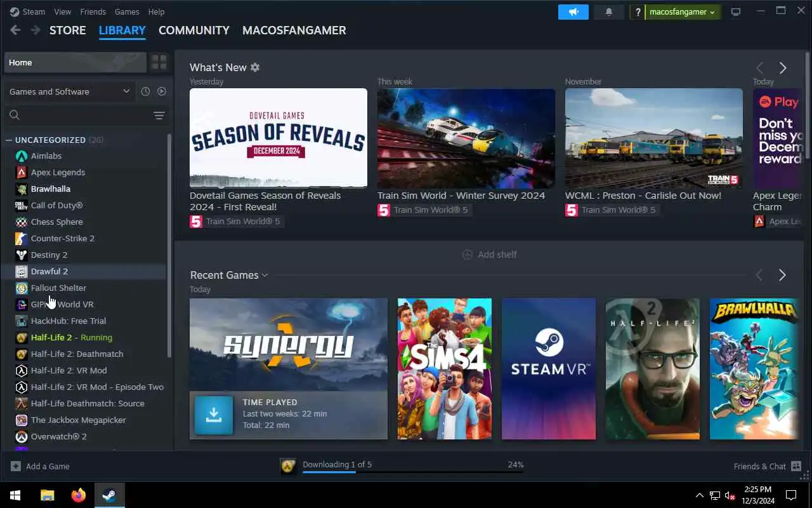This screenshot has height=508, width=812.
Task: Click the Synergy download button
Action: pos(214,415)
